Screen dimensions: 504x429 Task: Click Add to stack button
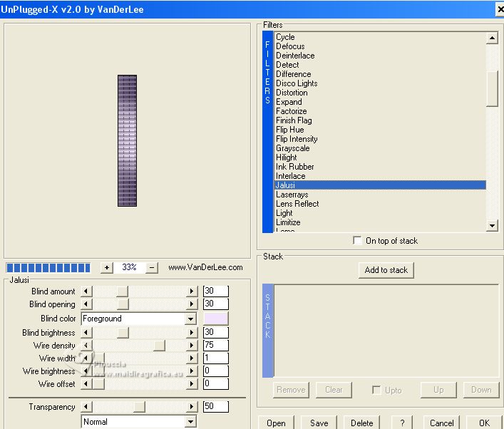tap(386, 270)
